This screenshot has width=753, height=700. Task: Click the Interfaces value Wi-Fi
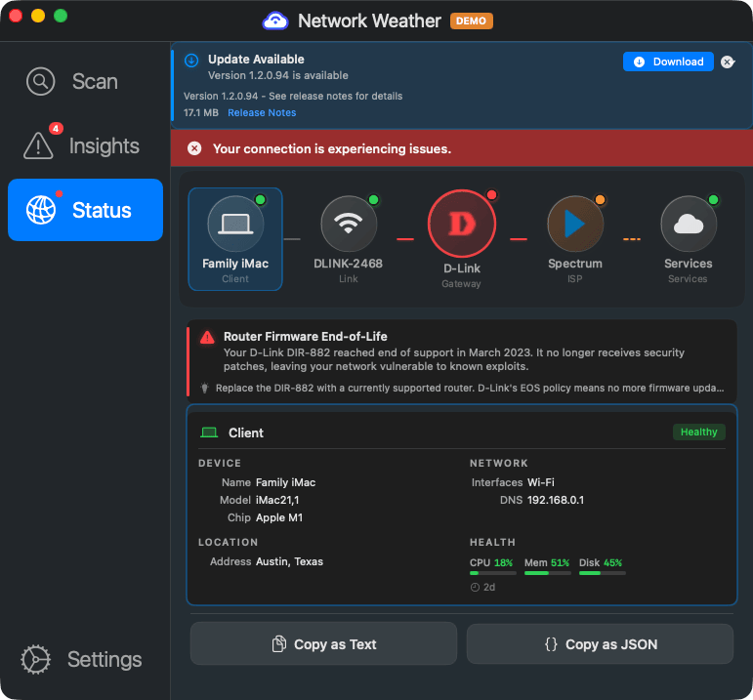click(541, 482)
